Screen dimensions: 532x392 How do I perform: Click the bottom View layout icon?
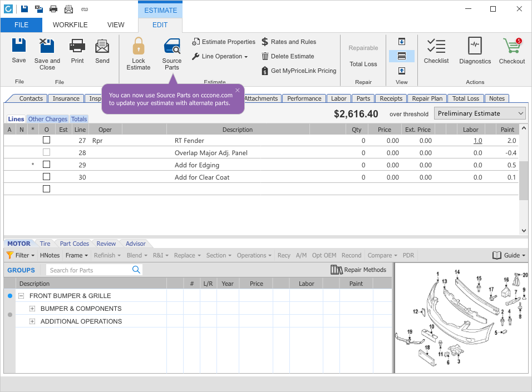click(x=402, y=71)
